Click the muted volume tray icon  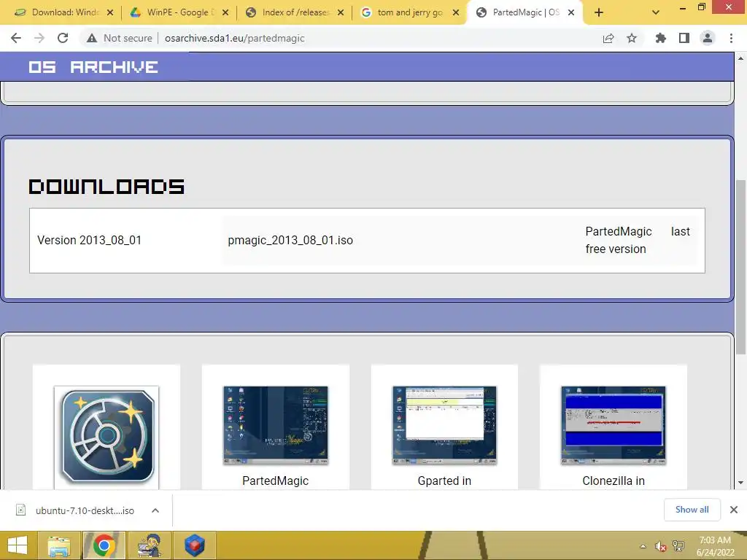660,546
